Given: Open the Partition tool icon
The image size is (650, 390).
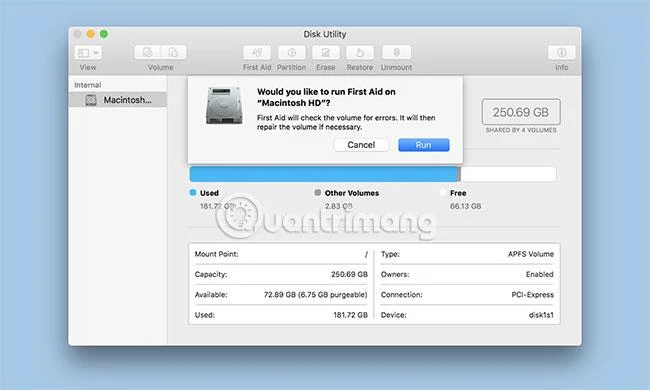Looking at the screenshot, I should tap(291, 52).
